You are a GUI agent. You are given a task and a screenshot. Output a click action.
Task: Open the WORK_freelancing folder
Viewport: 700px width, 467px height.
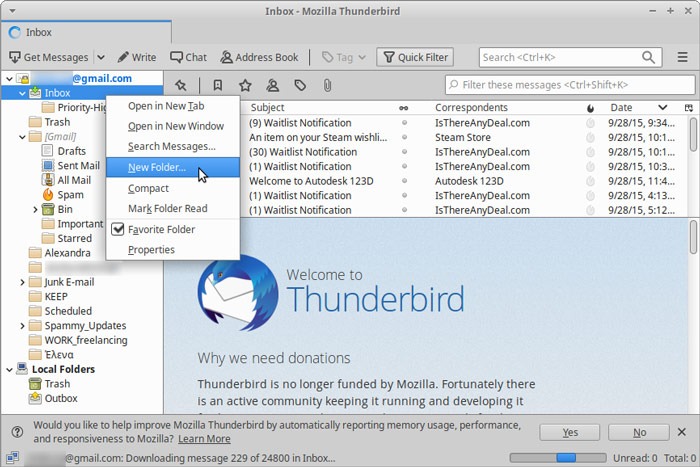(x=86, y=340)
